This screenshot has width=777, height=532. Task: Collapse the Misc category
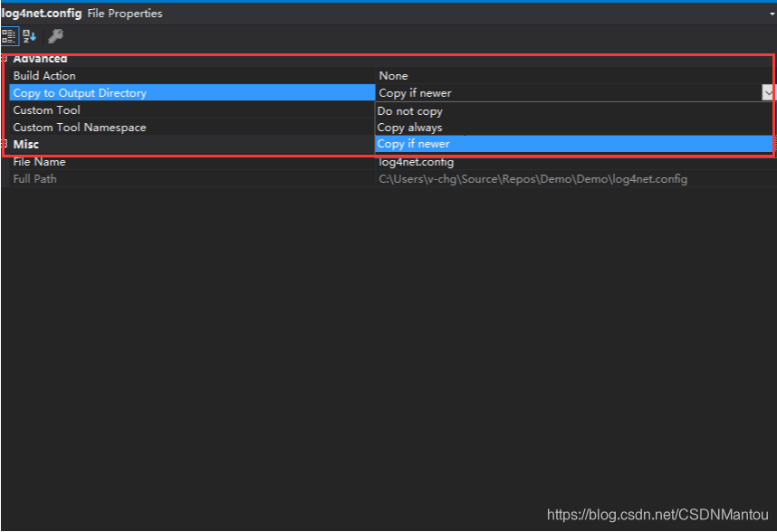pyautogui.click(x=5, y=144)
